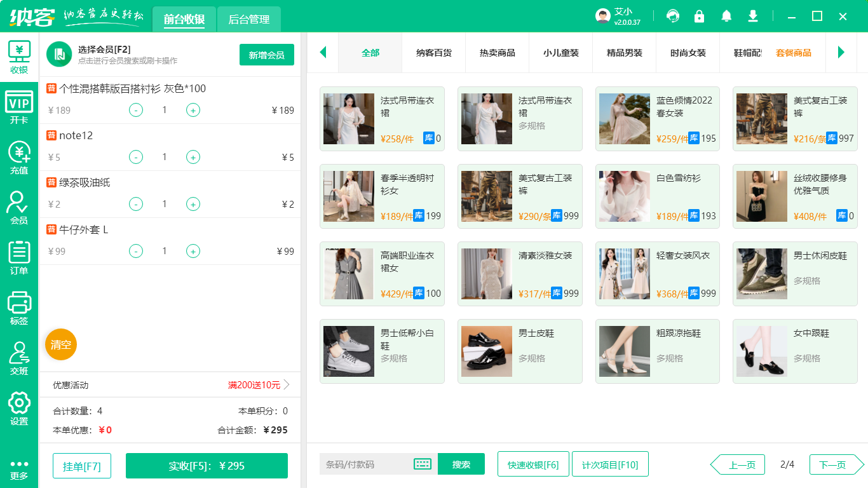
Task: Decrease quantity of 绿茶吸油纸
Action: 136,204
